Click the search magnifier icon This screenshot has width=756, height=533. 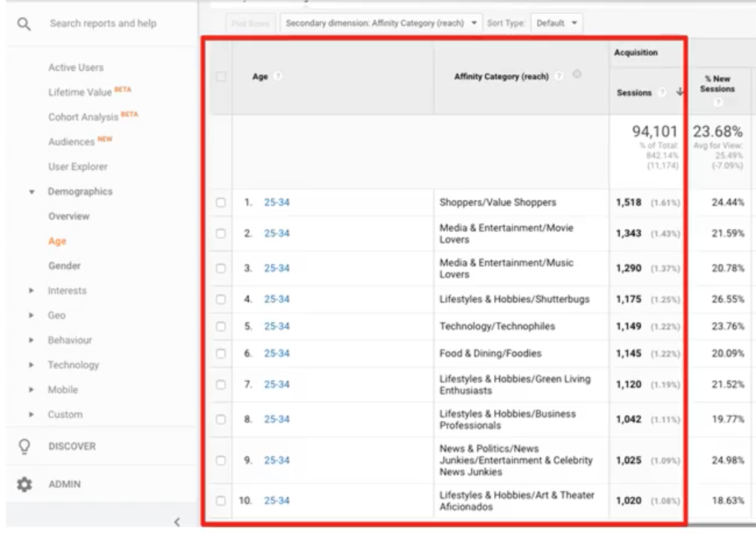point(24,24)
